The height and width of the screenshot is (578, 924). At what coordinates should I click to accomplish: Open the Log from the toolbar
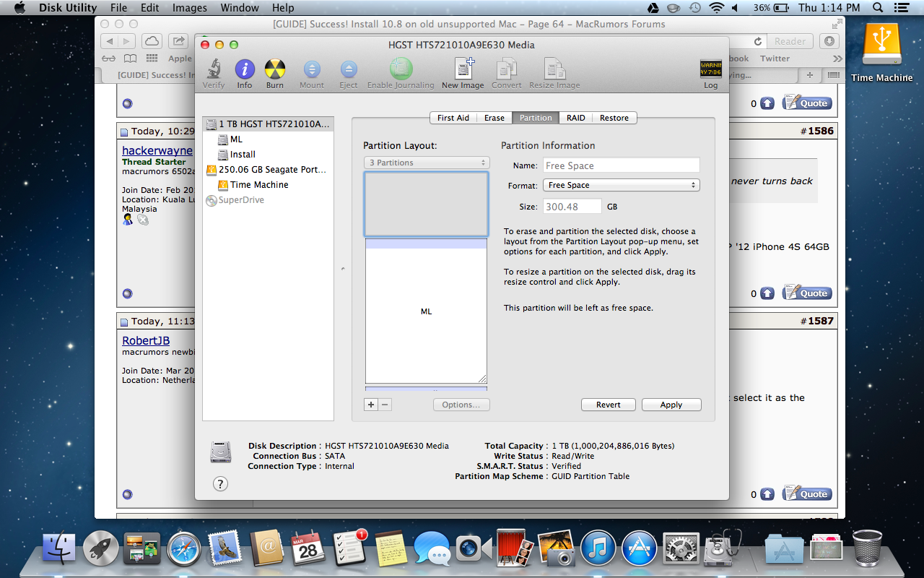(x=711, y=74)
